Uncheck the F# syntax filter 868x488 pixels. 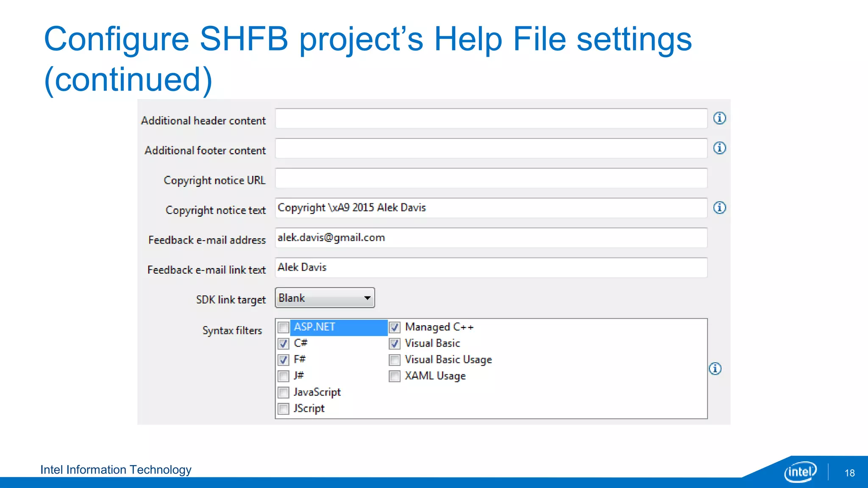click(x=284, y=360)
